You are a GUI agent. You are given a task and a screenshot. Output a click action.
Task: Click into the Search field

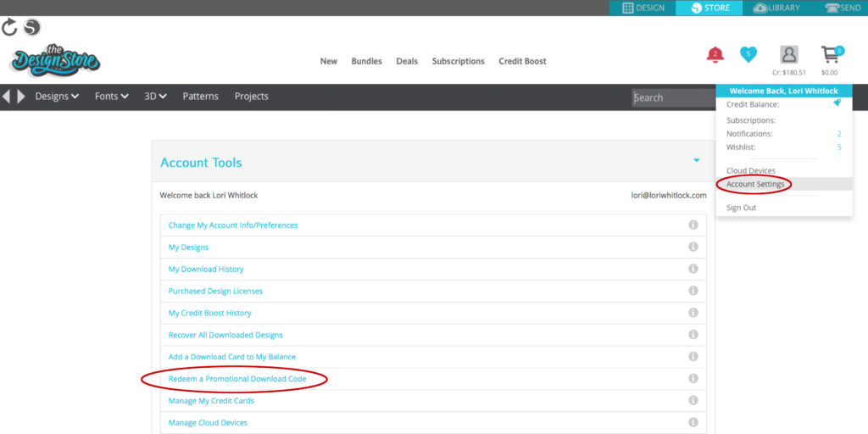674,97
